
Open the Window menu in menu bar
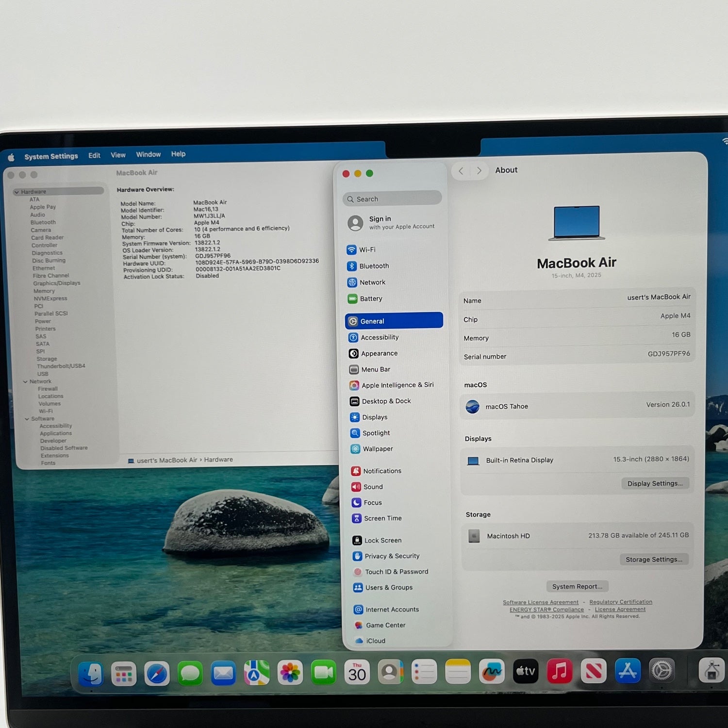coord(148,155)
